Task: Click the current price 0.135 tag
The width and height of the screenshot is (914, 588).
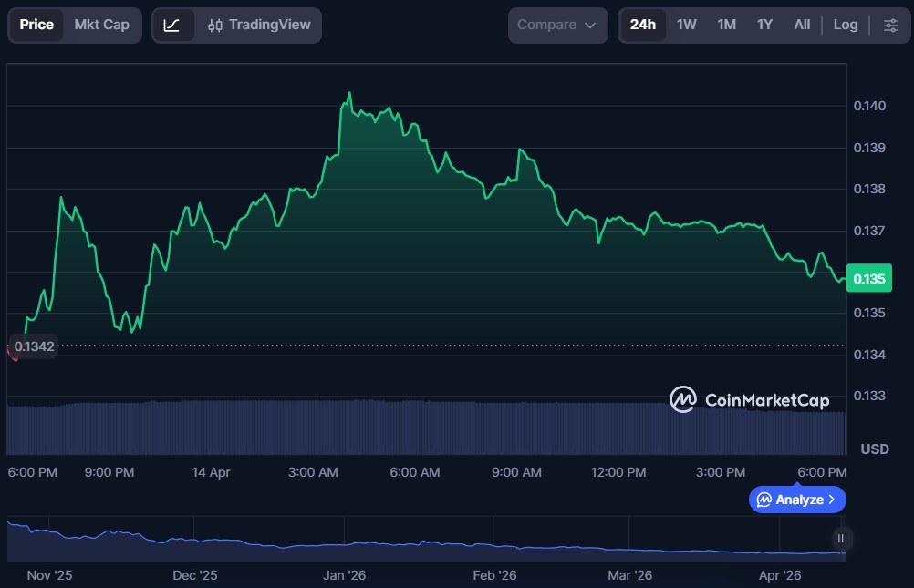Action: tap(869, 279)
